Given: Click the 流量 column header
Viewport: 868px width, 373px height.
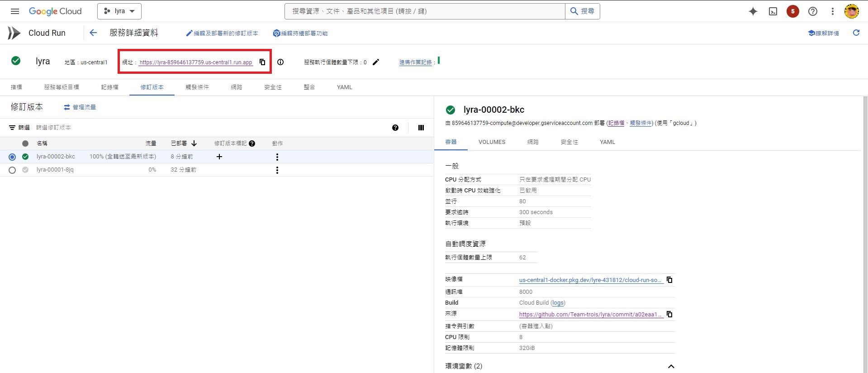Looking at the screenshot, I should [x=151, y=143].
